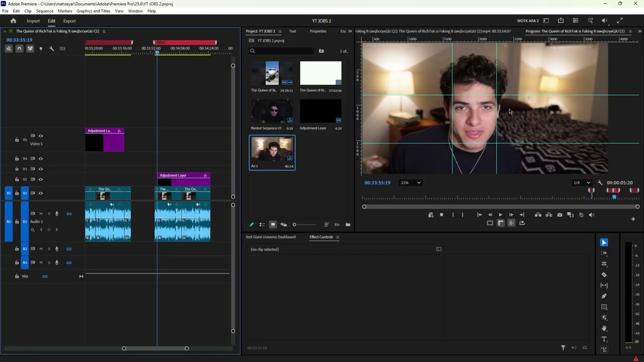Add a marker in the Program monitor
Screen dimensions: 644x362
coord(442,215)
